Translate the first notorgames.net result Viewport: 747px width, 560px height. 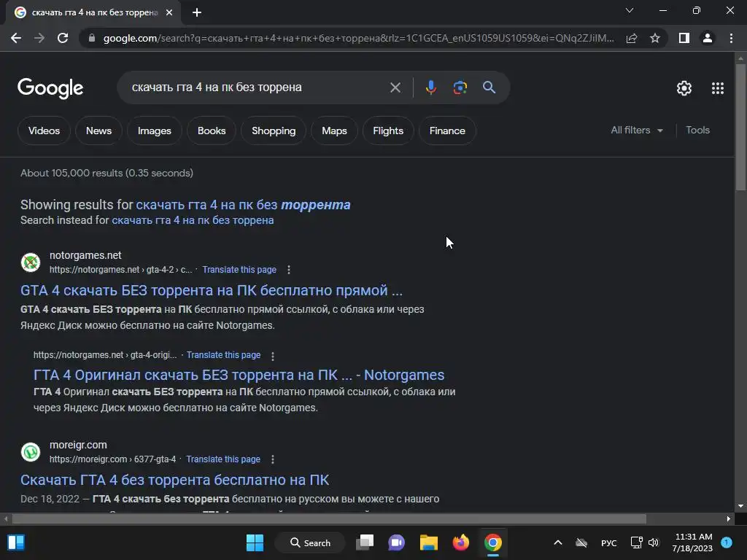(239, 270)
